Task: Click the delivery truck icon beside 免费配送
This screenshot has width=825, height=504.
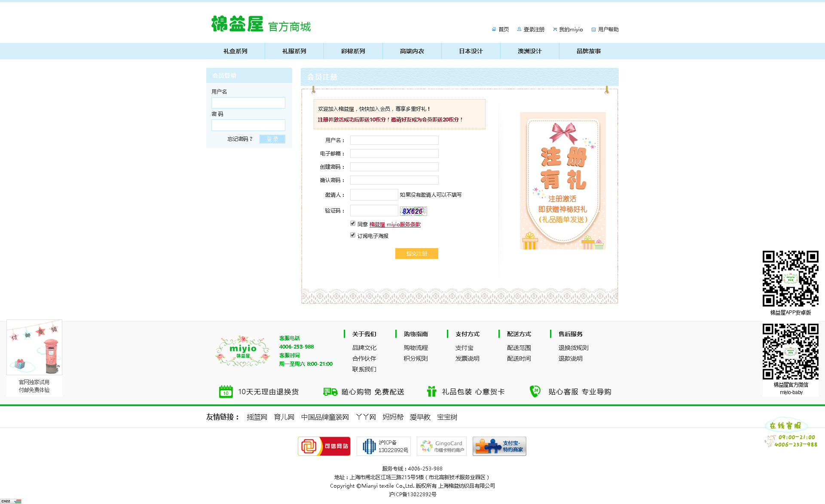Action: click(x=330, y=392)
